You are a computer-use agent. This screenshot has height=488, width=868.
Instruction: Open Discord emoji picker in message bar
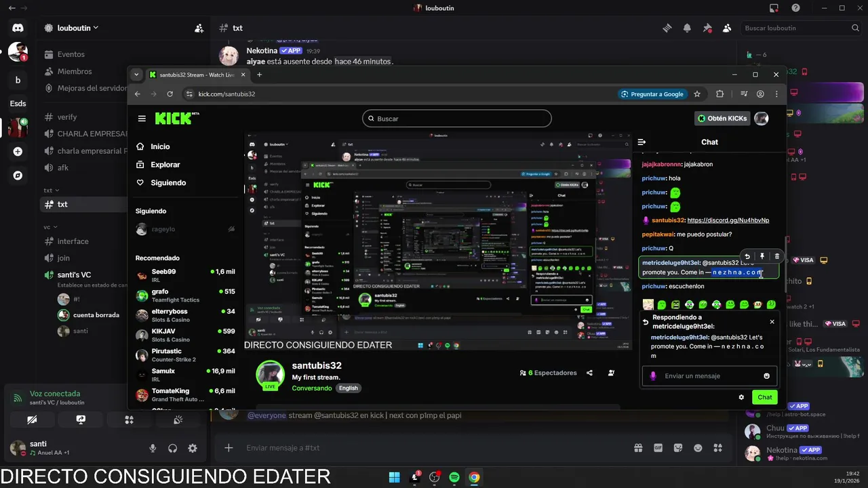698,448
